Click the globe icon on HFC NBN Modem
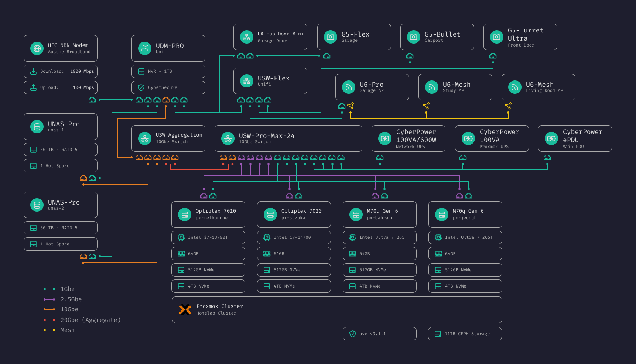Viewport: 636px width, 364px height. [37, 48]
